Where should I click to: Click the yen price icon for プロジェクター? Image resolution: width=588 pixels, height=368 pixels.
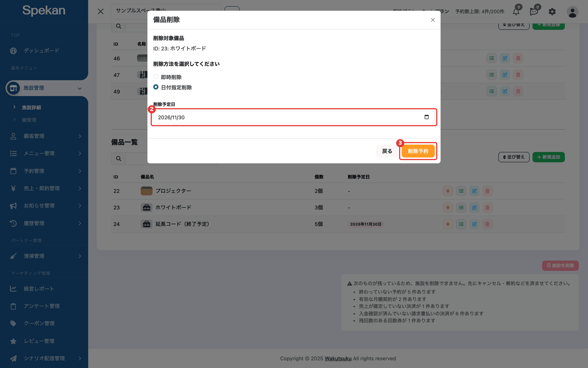(x=448, y=191)
